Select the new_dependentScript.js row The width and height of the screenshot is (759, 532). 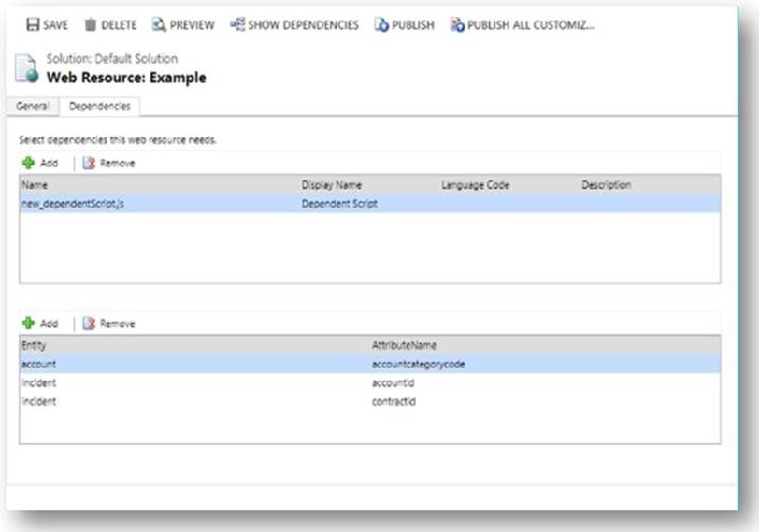point(72,204)
